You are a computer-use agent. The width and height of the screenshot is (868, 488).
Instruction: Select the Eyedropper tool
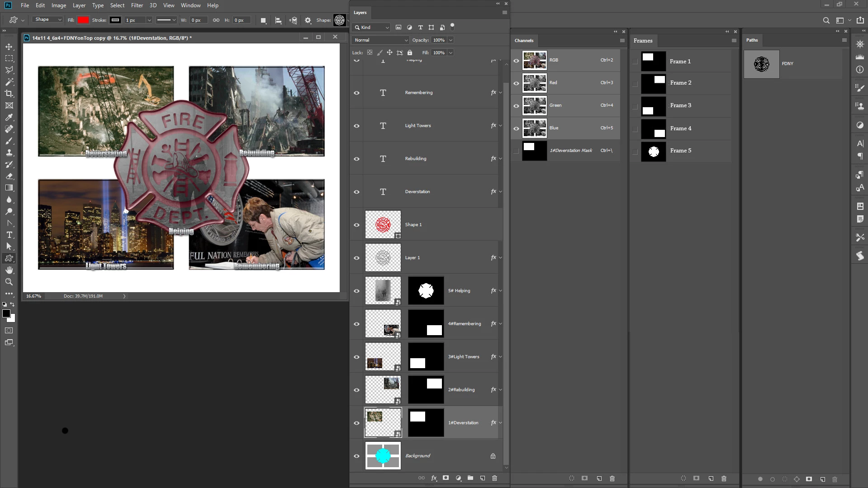point(9,117)
